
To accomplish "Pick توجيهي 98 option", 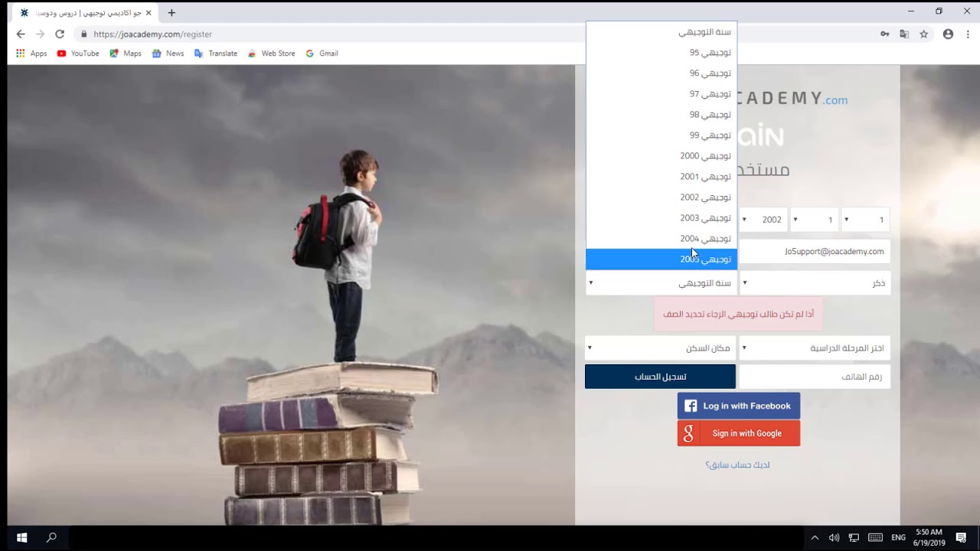I will tap(661, 115).
